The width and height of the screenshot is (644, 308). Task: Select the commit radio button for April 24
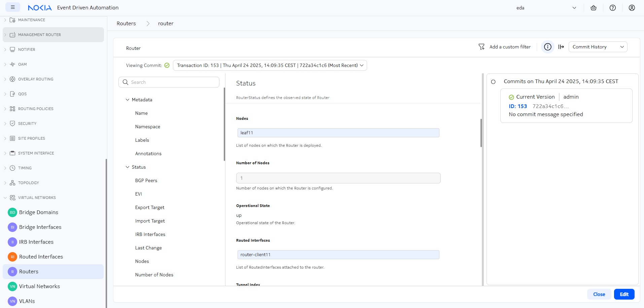point(493,82)
